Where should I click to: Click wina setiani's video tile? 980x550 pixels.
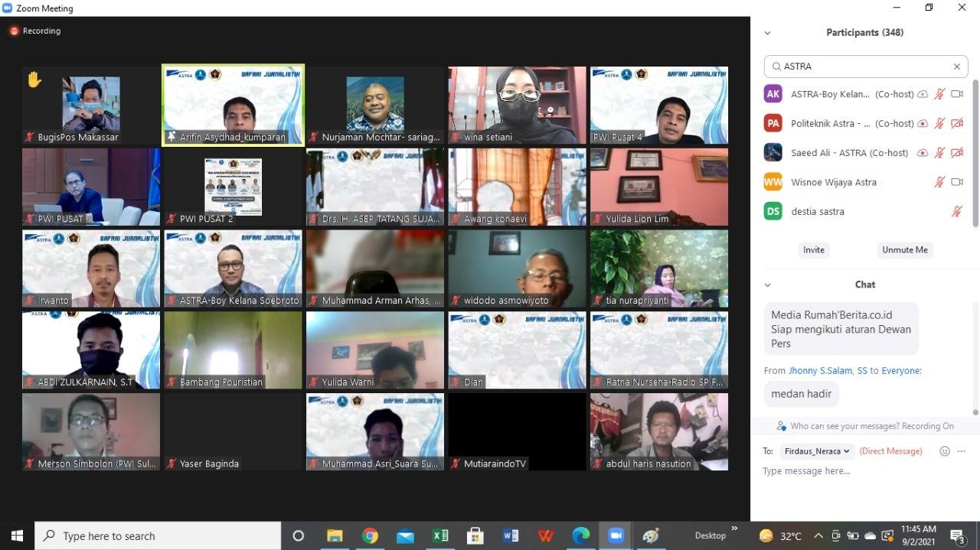point(517,105)
